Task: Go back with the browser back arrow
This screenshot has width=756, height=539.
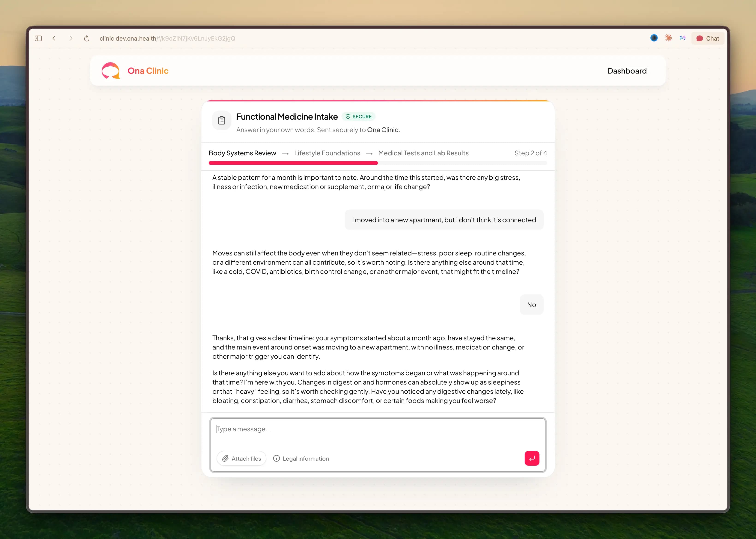Action: (x=54, y=38)
